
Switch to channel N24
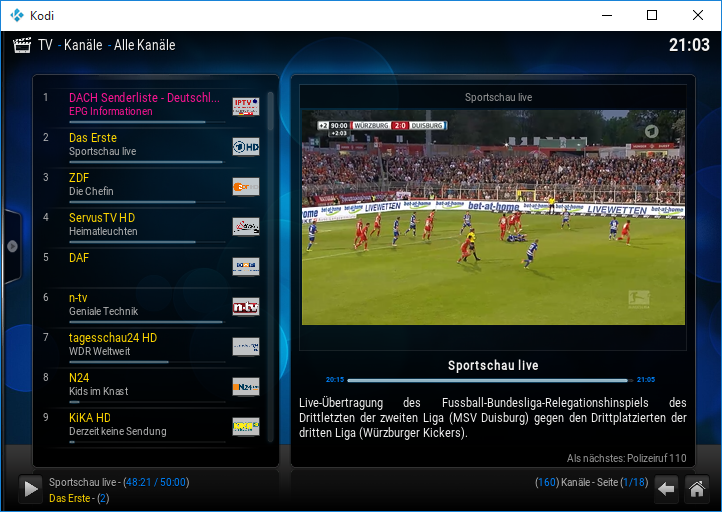79,378
